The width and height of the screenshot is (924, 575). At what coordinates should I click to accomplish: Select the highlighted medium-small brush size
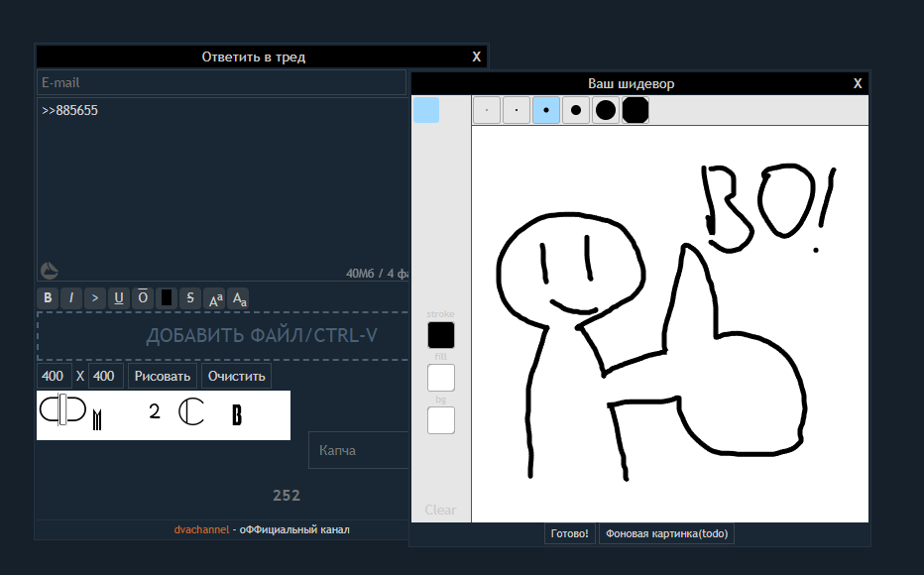(546, 110)
